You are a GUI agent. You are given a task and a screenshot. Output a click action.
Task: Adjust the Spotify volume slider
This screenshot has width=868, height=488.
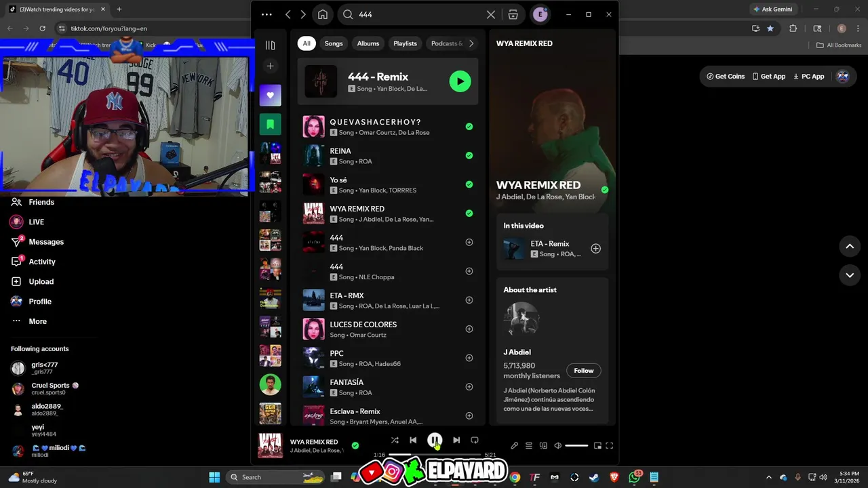click(x=576, y=445)
